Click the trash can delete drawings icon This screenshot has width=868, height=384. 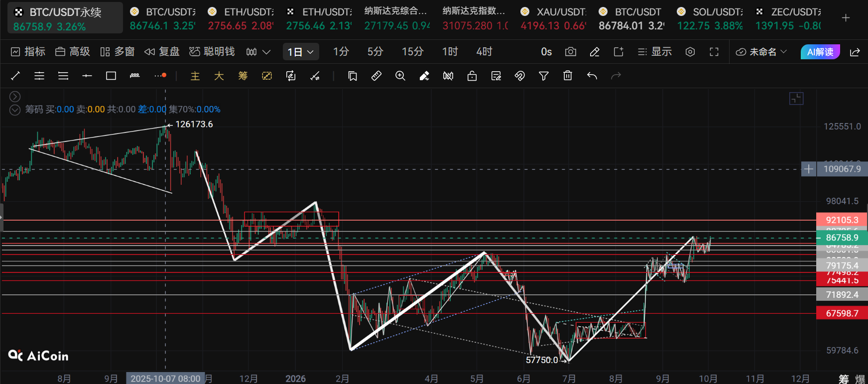pos(568,76)
